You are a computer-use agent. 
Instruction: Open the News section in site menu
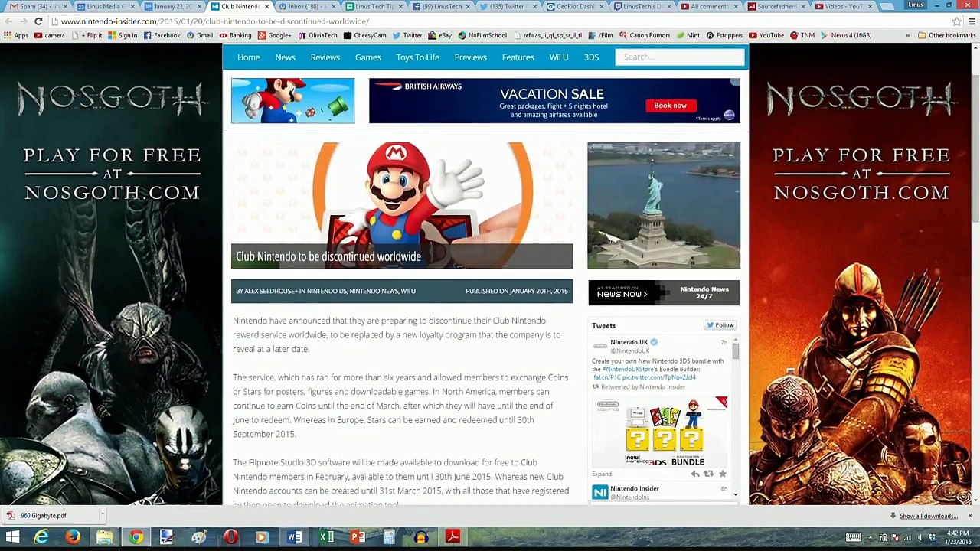pyautogui.click(x=285, y=57)
